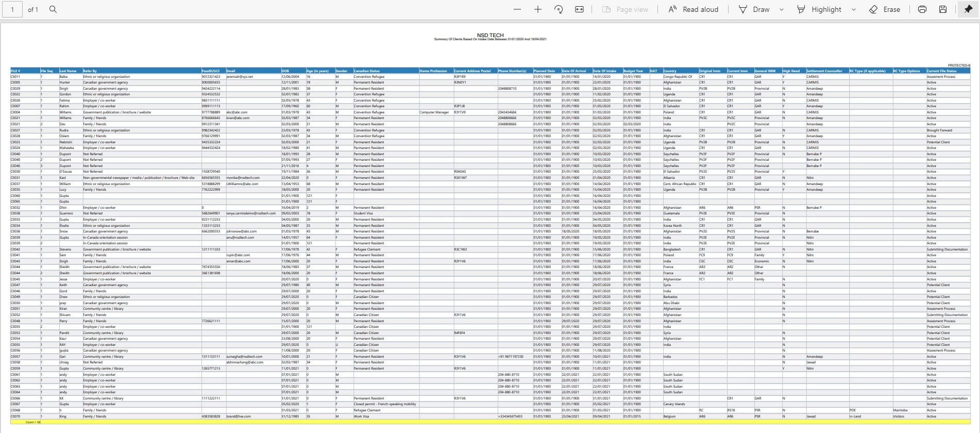Zoom in using the plus icon

click(x=538, y=9)
